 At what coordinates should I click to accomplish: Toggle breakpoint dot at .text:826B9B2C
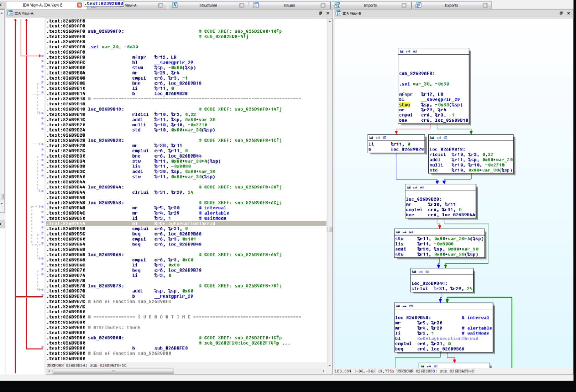[42, 149]
